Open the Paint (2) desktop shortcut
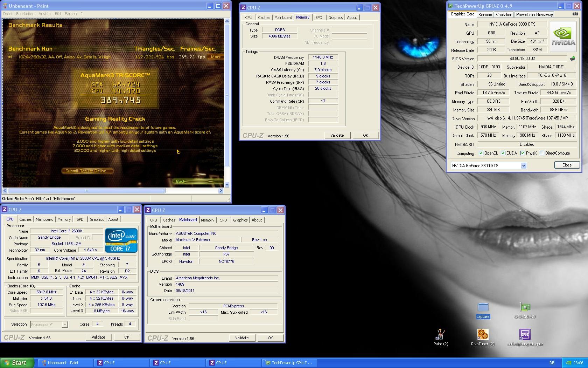 click(x=441, y=337)
